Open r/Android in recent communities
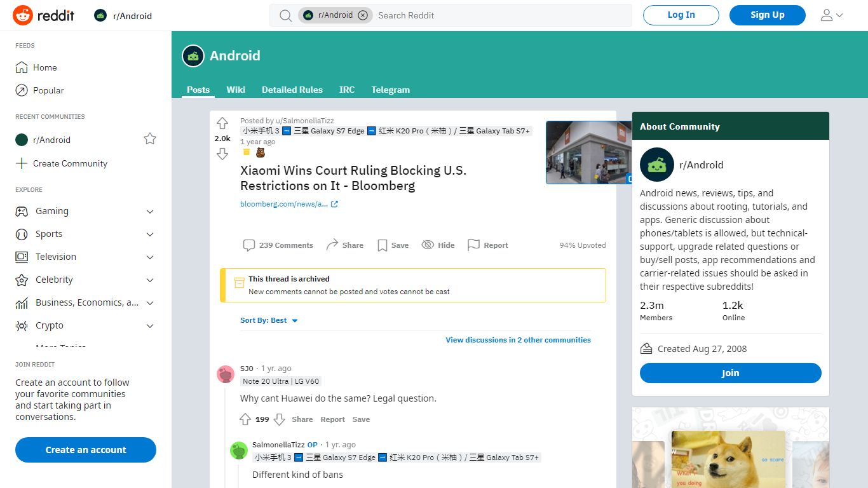This screenshot has width=868, height=488. click(x=51, y=140)
